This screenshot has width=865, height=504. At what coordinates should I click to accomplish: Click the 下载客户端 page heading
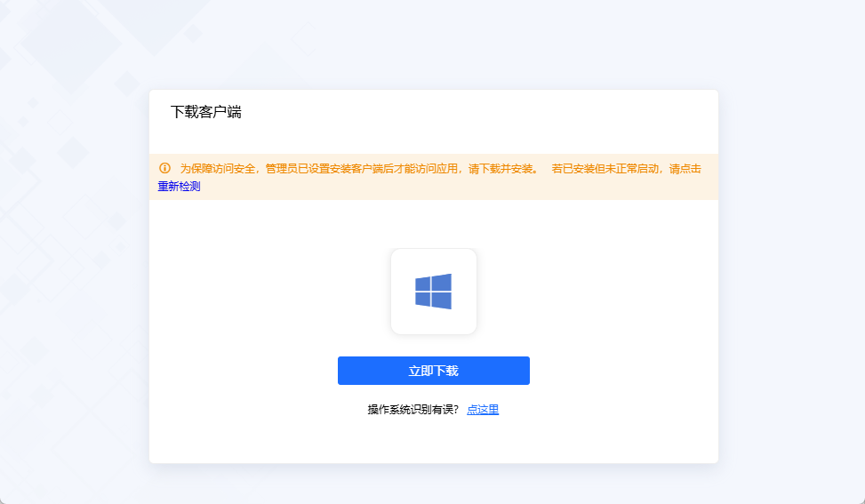point(205,112)
